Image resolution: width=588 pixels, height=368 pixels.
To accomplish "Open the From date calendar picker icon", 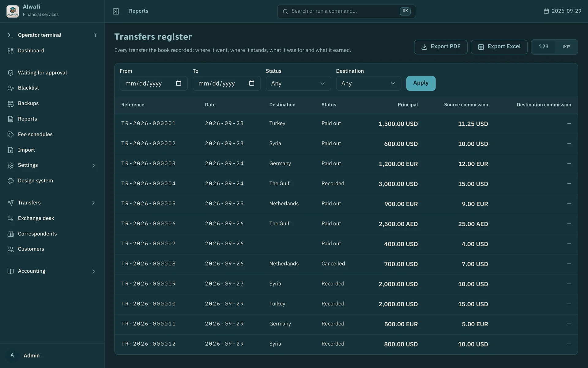I will click(x=179, y=83).
